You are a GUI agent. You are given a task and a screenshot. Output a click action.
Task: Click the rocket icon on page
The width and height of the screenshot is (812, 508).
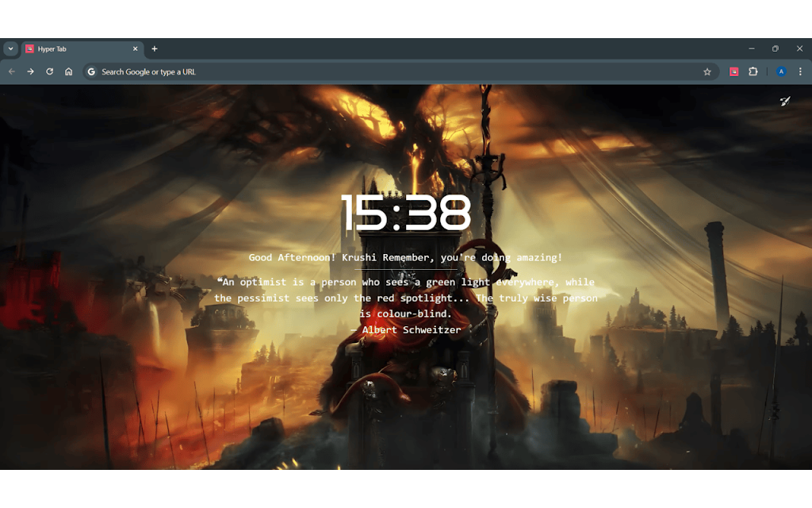(x=785, y=101)
